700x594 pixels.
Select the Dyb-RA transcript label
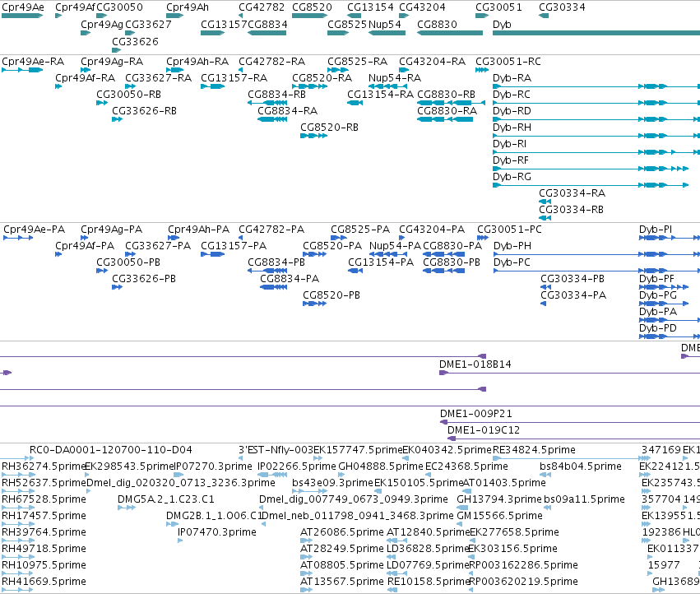512,78
